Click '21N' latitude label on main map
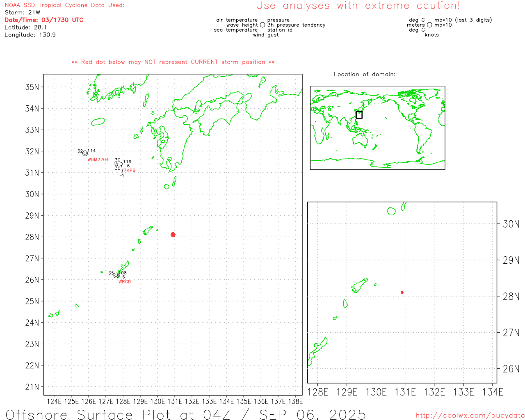 (32, 387)
